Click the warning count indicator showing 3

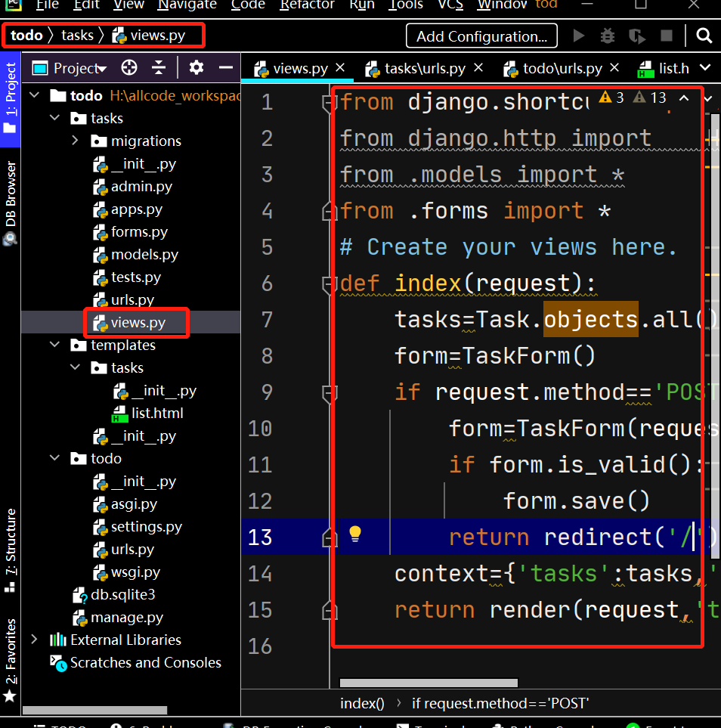coord(611,98)
